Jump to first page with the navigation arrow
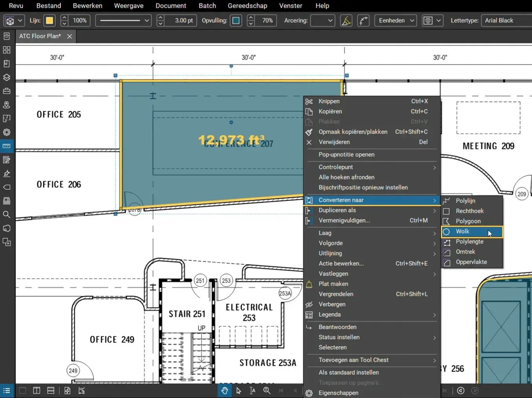The image size is (532, 398). click(281, 391)
